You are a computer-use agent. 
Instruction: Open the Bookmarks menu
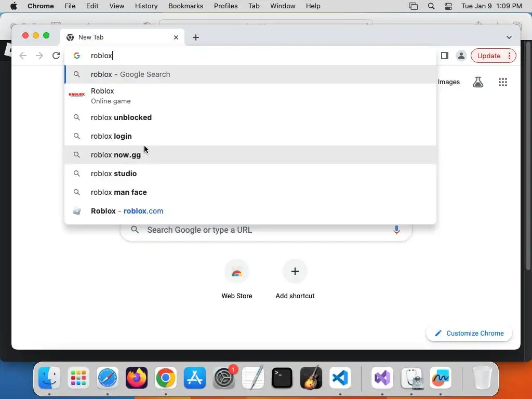tap(185, 6)
